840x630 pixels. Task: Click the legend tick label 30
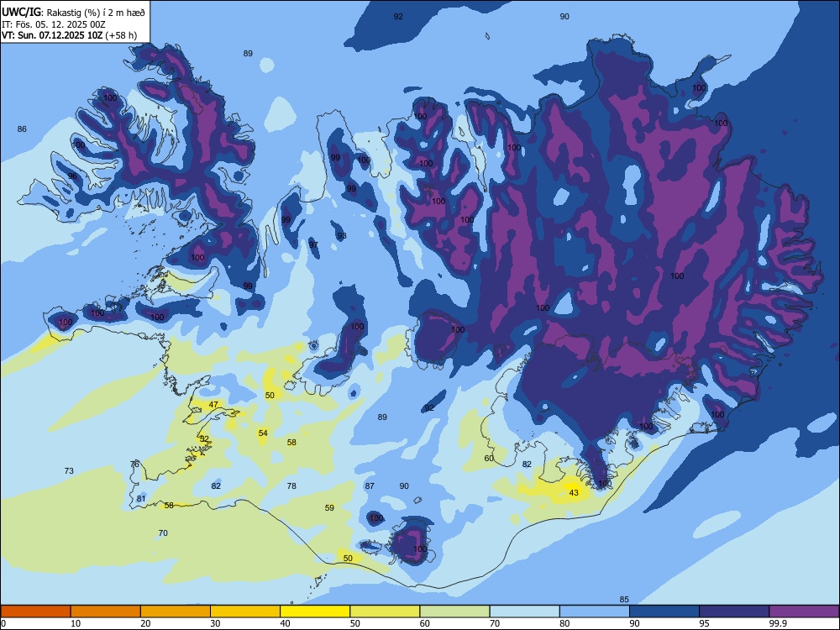[x=215, y=623]
